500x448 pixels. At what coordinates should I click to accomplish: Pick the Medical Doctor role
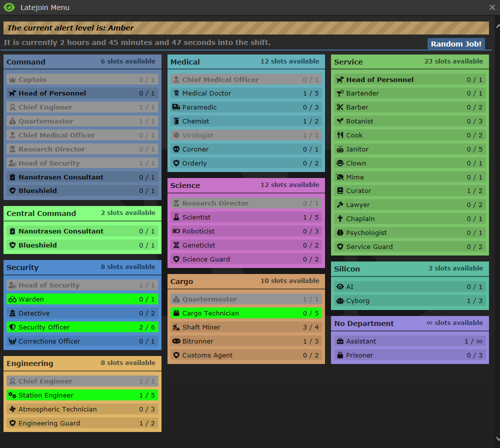[246, 93]
